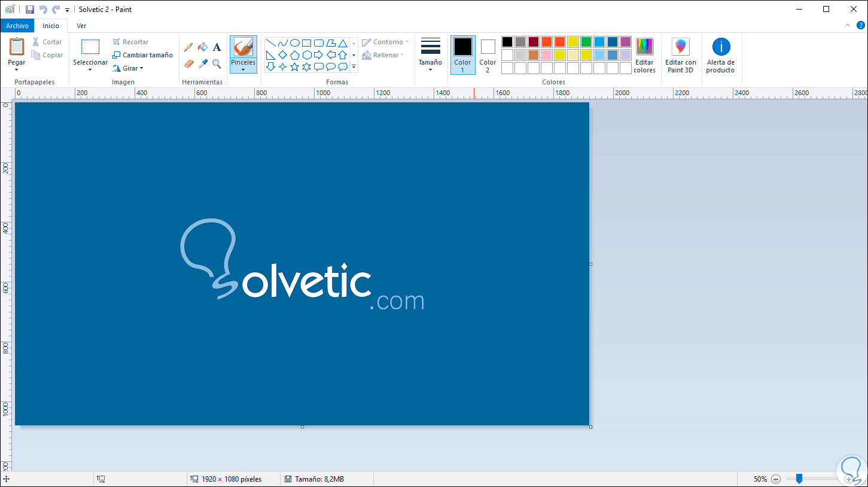Open the Rellenar fill dropdown

click(x=383, y=55)
